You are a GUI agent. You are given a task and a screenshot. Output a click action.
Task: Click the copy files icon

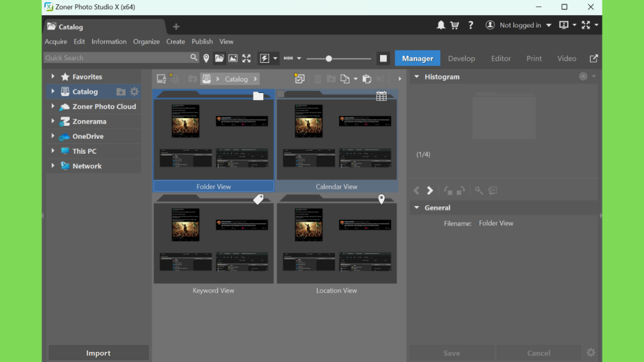point(345,79)
